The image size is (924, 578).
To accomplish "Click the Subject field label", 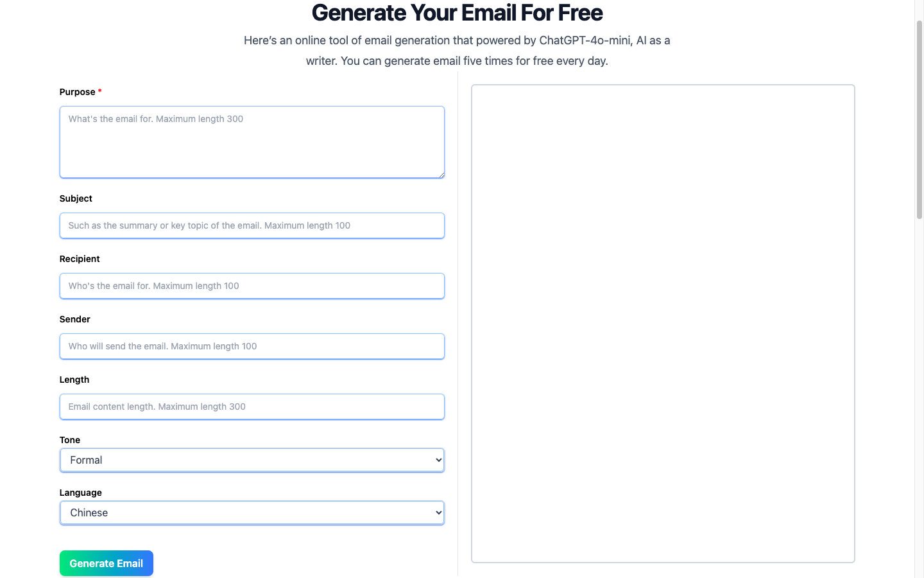I will [75, 198].
